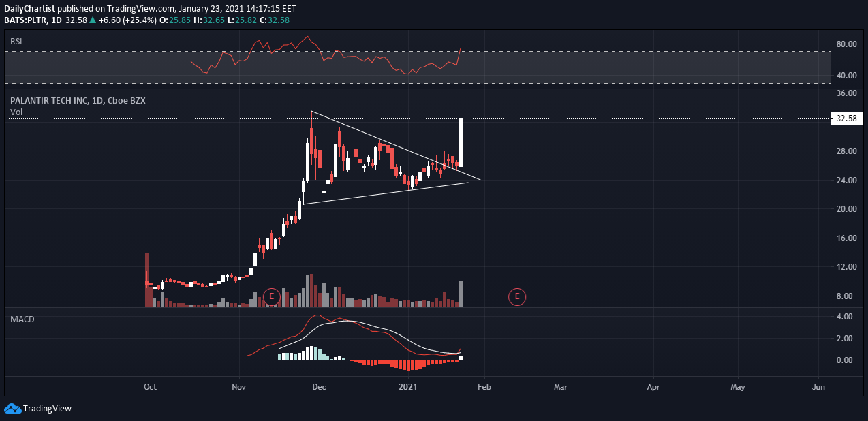868x421 pixels.
Task: Click the Oct label on time axis
Action: (x=151, y=387)
